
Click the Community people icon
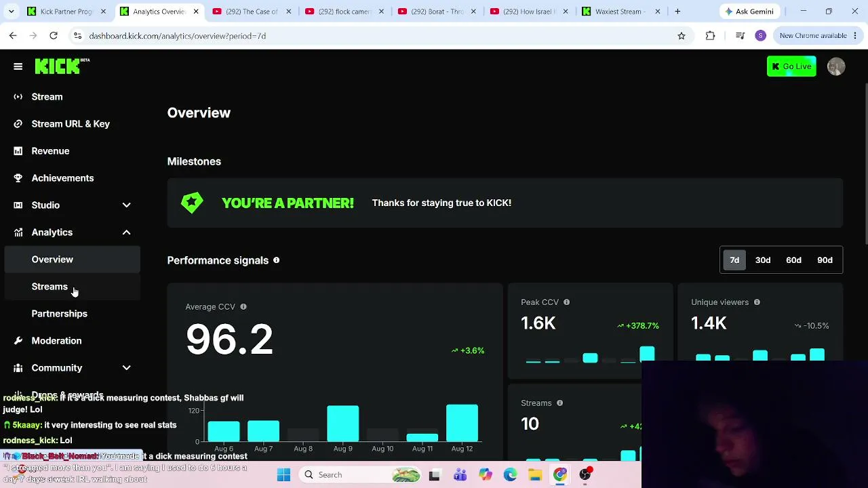(x=18, y=368)
